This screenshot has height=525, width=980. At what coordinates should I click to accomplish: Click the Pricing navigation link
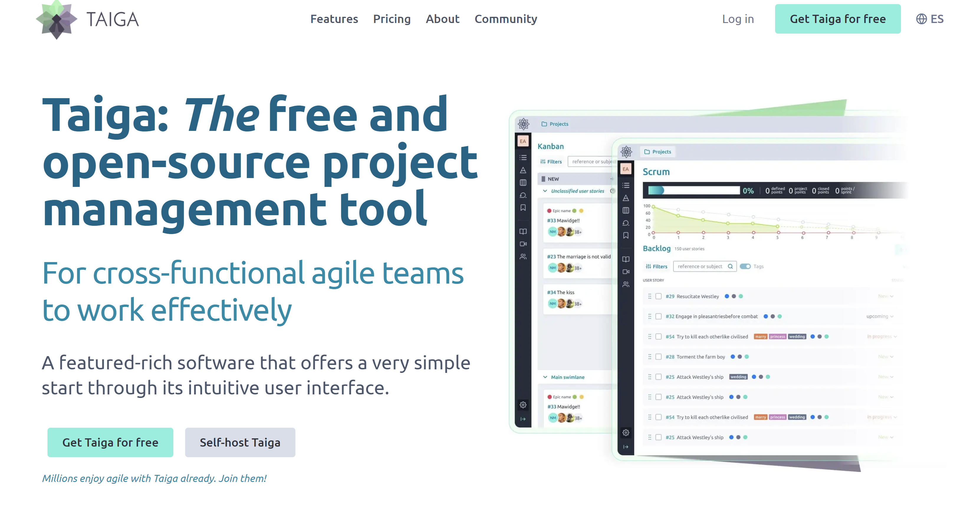[x=392, y=19]
